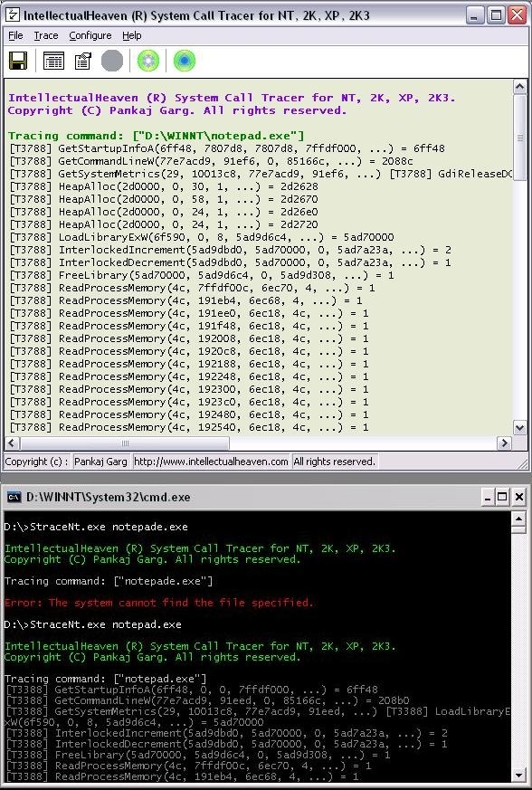Maximize the cmd.exe window

(502, 498)
